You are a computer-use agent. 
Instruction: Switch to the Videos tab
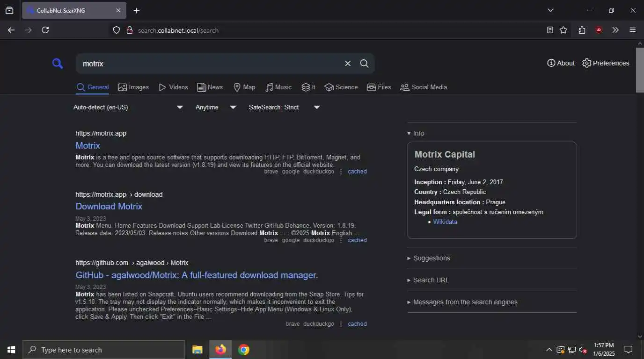point(173,87)
